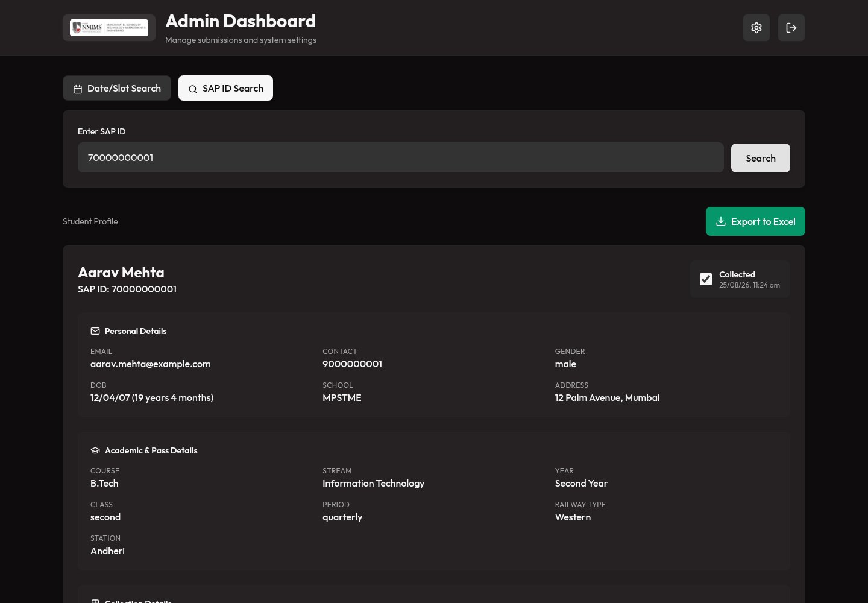Select the SAP ID Search tab
Viewport: 868px width, 603px height.
coord(225,88)
